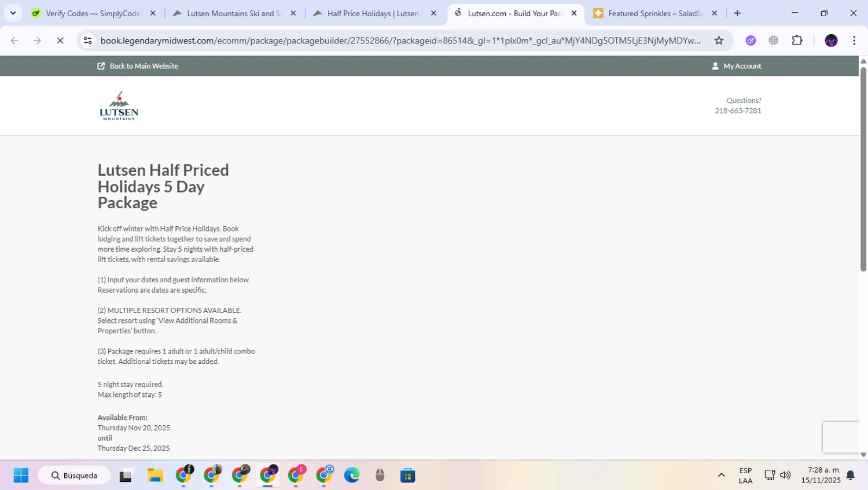Open the globe extension icon
The image size is (868, 490).
coord(774,40)
